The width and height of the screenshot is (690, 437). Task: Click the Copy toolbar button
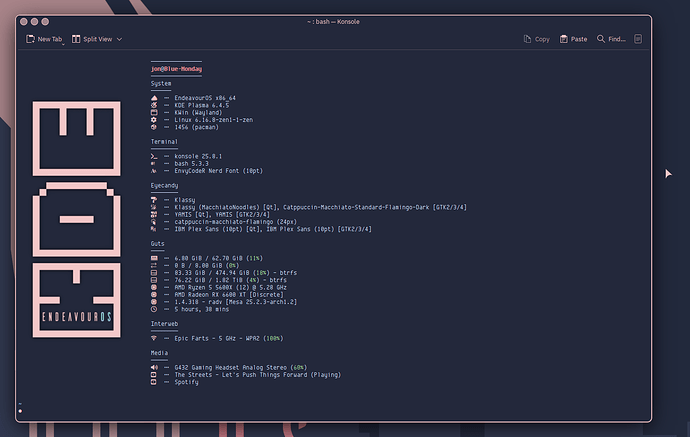[537, 39]
